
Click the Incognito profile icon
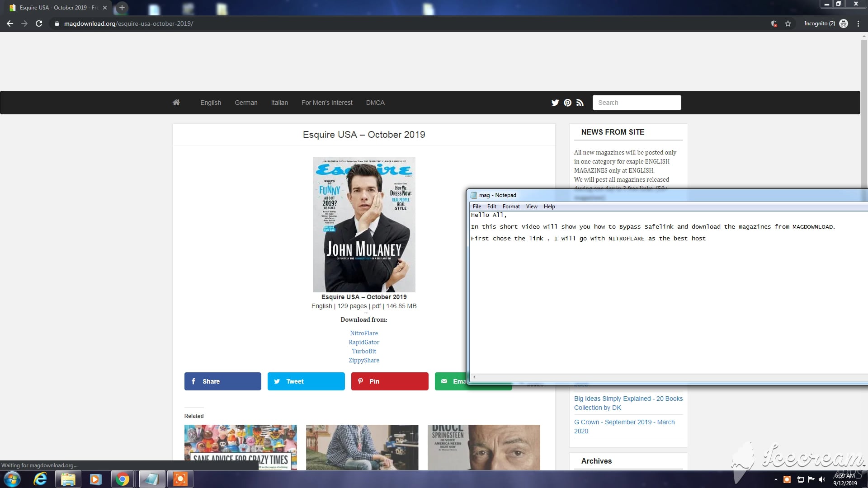844,23
